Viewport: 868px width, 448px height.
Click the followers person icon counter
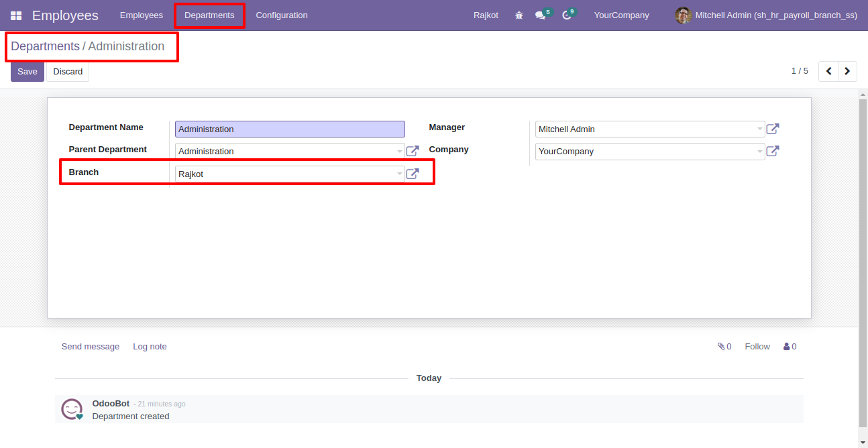pos(790,347)
